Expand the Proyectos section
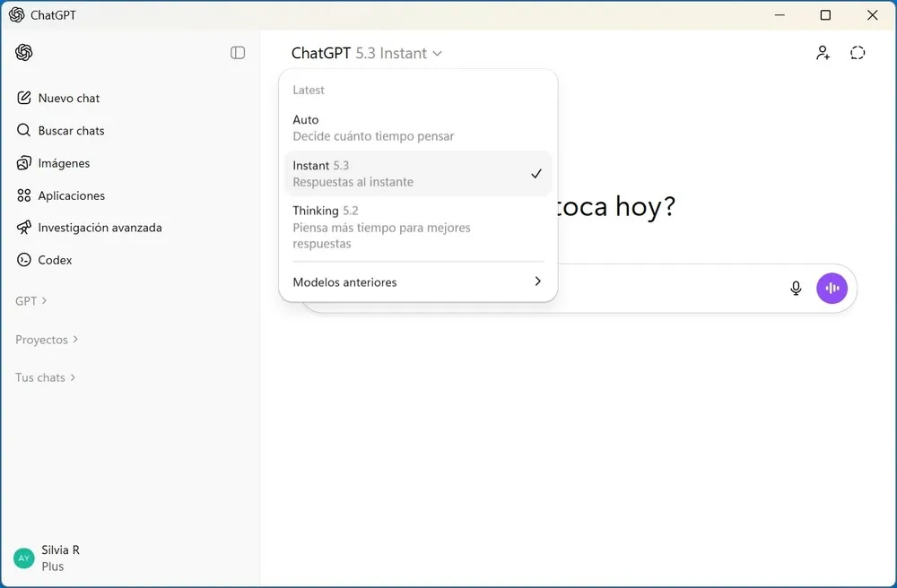 click(41, 340)
